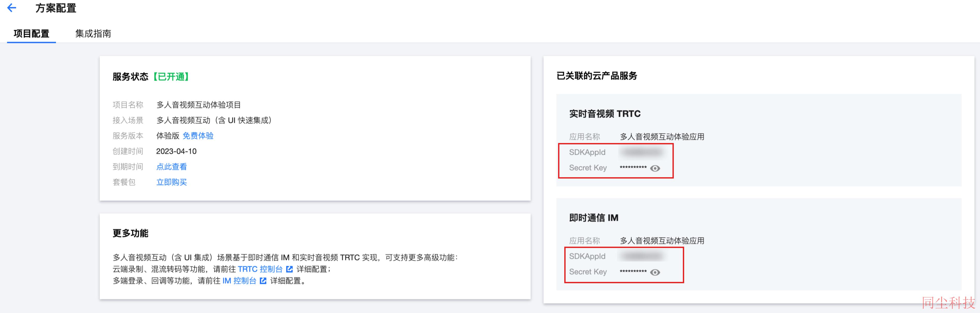Open external link icon beside TRTC 控制台

[x=289, y=269]
